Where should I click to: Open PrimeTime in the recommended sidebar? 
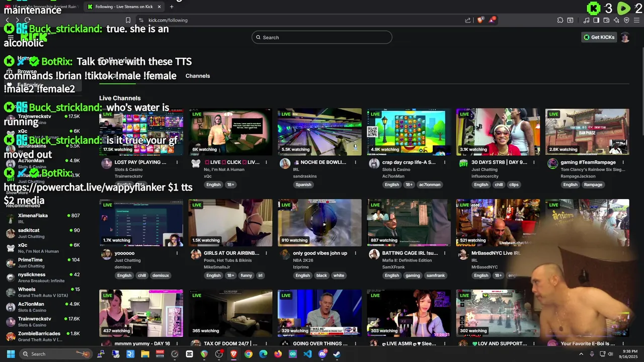click(43, 262)
